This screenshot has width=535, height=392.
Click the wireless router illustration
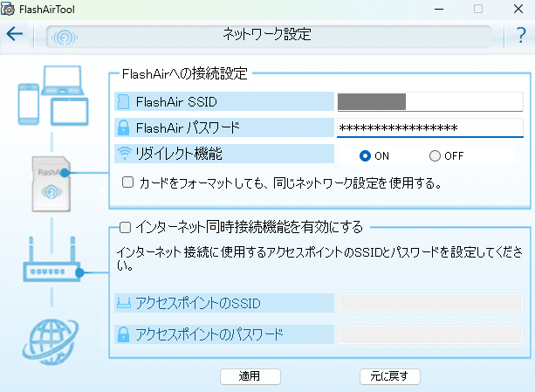(x=51, y=259)
